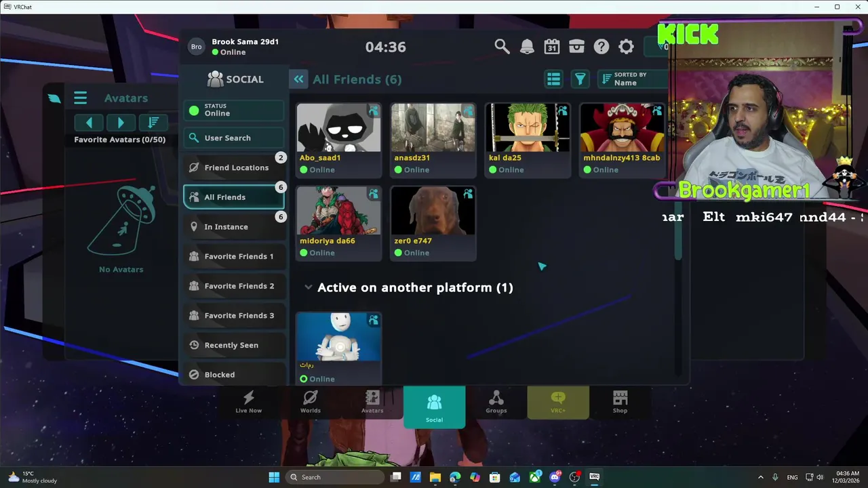Open zer0 e747 friend card
The image size is (868, 488).
coord(433,223)
